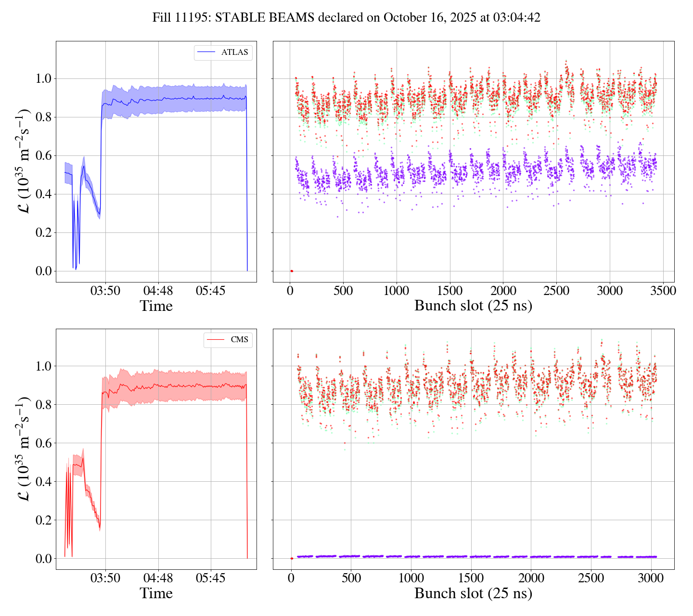Screen dimensions: 693x616
Task: Click the 05:45 tick label under CMS plot
Action: coord(210,578)
